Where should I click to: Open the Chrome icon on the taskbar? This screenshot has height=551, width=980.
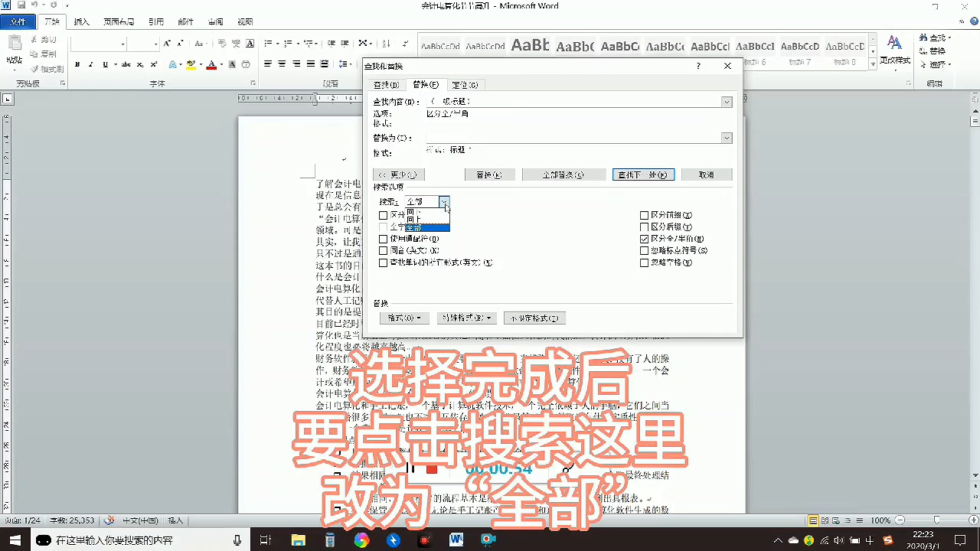(361, 540)
